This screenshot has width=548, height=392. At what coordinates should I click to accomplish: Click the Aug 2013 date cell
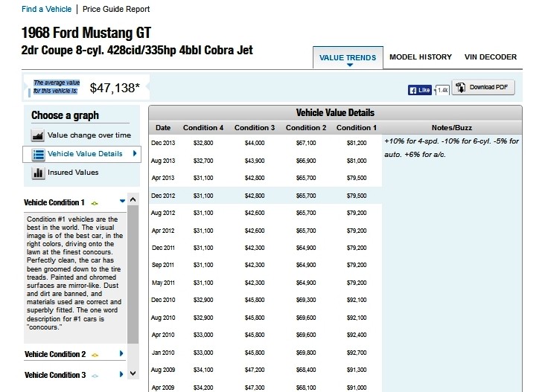click(163, 161)
